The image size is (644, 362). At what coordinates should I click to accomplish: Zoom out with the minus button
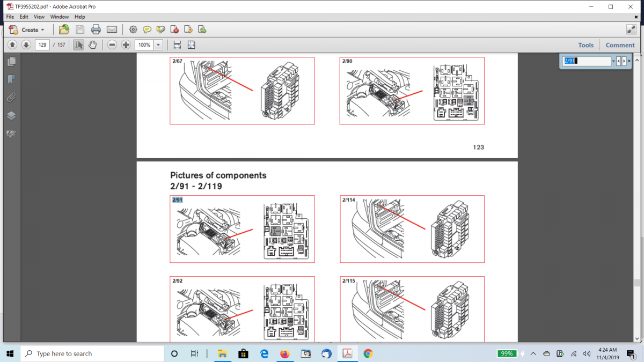[x=112, y=45]
